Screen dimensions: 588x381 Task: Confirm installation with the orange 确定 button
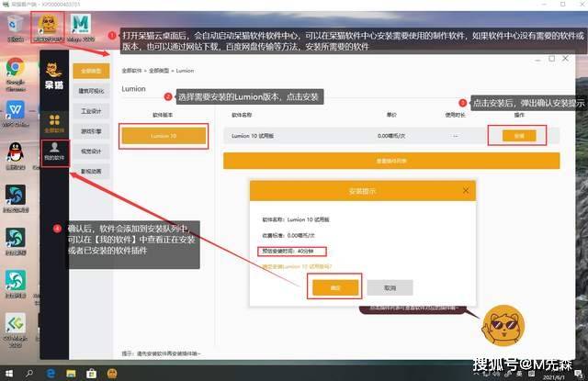(x=335, y=287)
